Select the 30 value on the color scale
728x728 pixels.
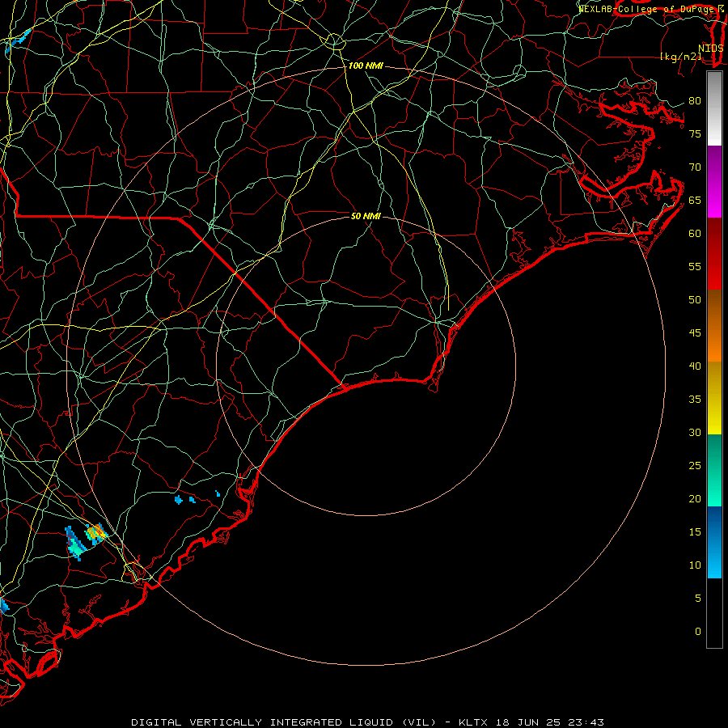(695, 432)
